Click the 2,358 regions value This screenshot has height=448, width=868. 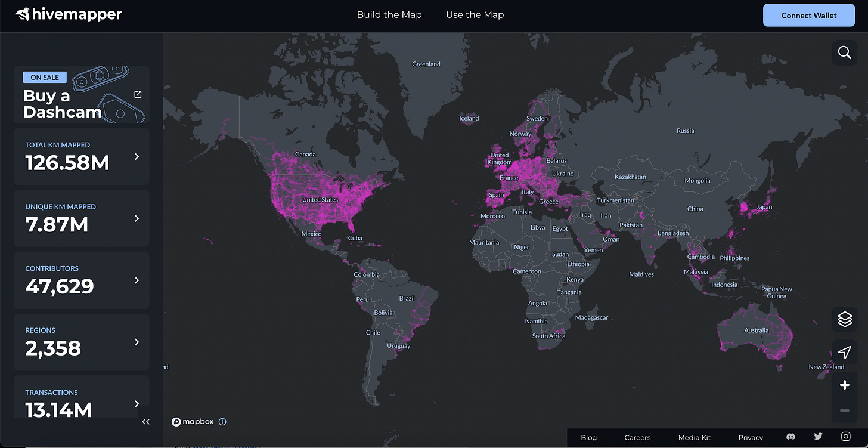click(x=53, y=348)
